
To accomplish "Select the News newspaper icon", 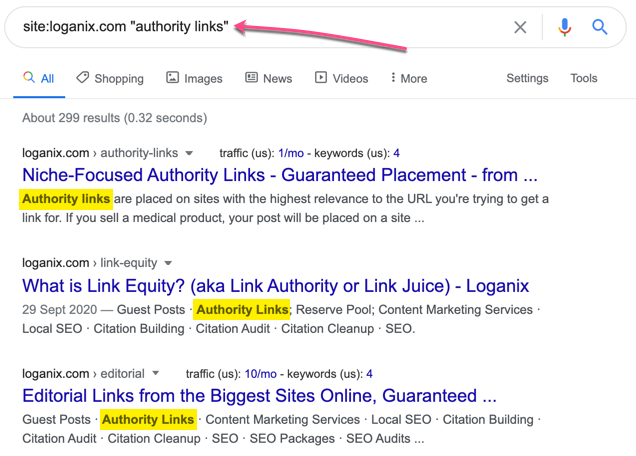I will [x=251, y=77].
